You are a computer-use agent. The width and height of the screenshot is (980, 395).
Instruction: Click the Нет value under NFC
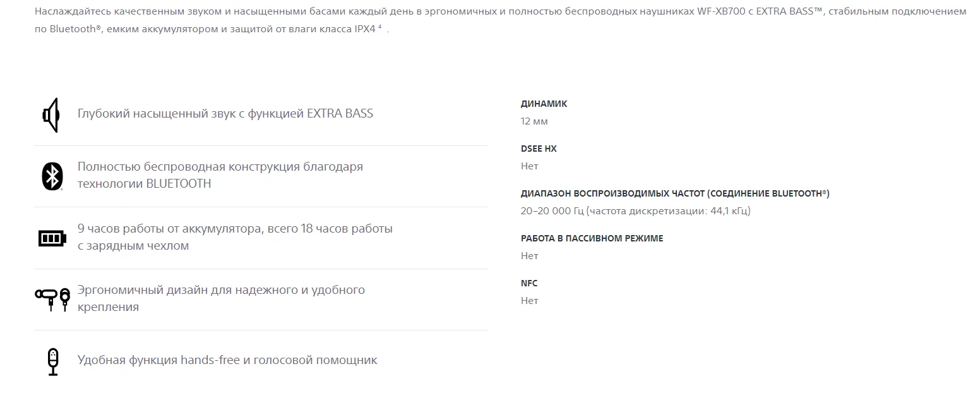pyautogui.click(x=530, y=301)
